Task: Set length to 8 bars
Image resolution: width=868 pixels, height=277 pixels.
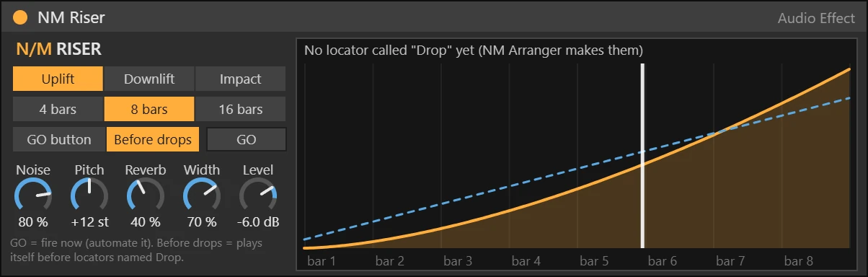Action: point(149,110)
